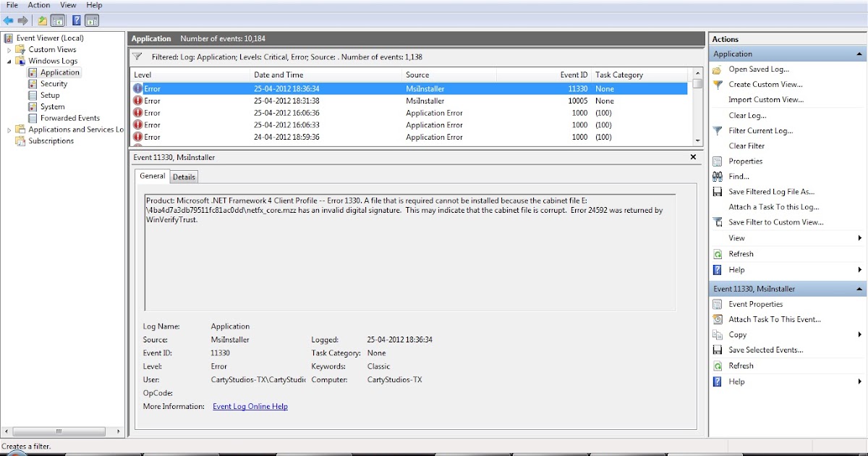Select Application Error event at 25-04-2012 16:06:33
Viewport: 868px width, 456px height.
click(409, 125)
